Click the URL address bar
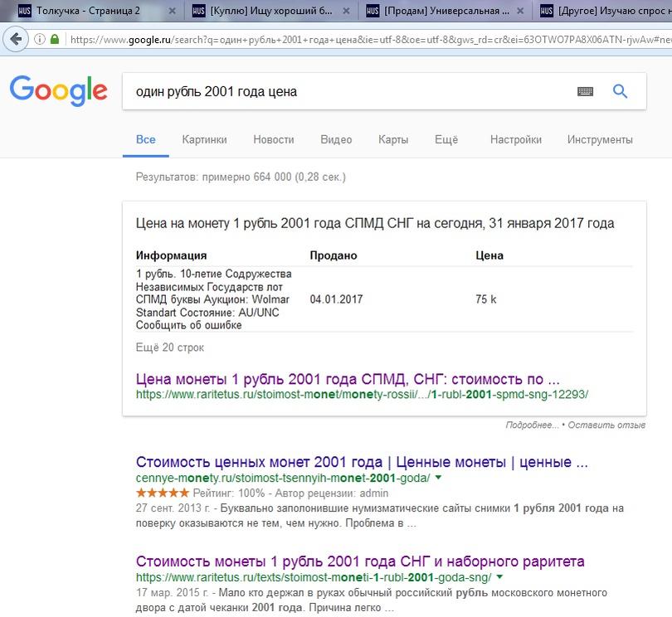672x617 pixels. (x=368, y=40)
